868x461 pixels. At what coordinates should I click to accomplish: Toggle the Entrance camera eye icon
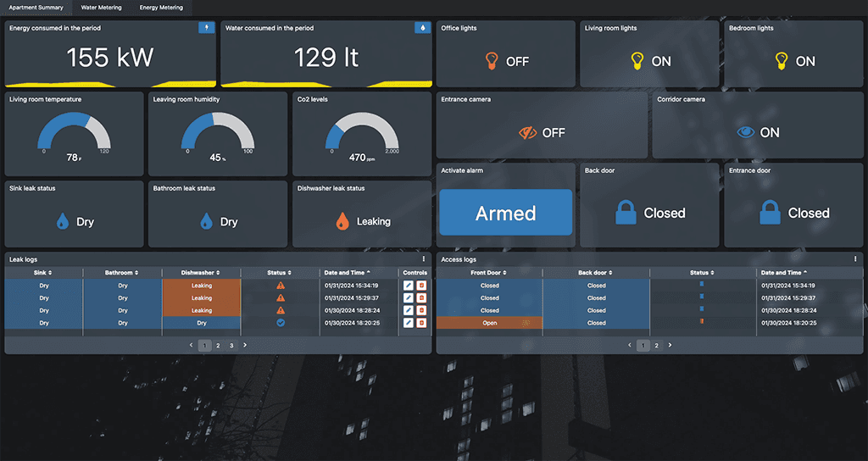pyautogui.click(x=528, y=133)
